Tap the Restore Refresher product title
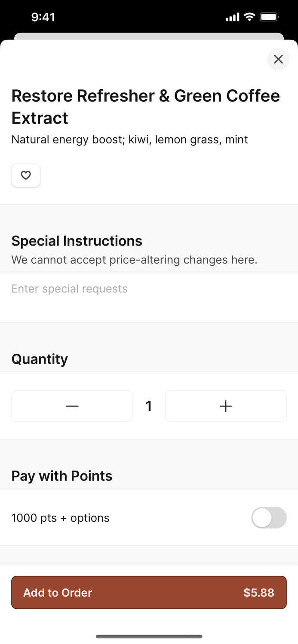 (146, 106)
